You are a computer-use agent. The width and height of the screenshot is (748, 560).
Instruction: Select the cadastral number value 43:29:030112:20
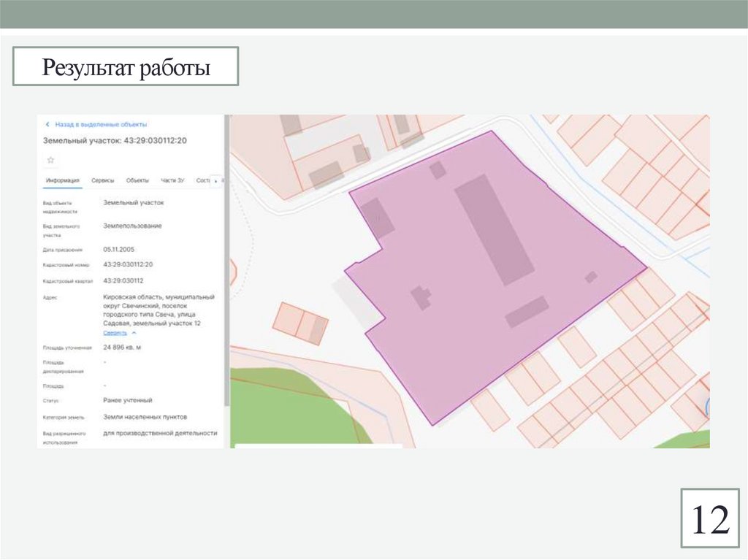coord(128,264)
